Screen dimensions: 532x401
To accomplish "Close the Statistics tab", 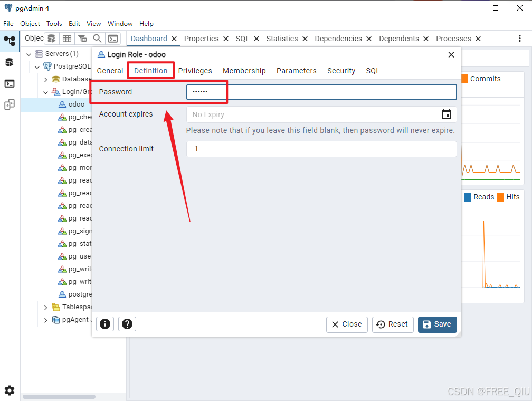I will [305, 39].
